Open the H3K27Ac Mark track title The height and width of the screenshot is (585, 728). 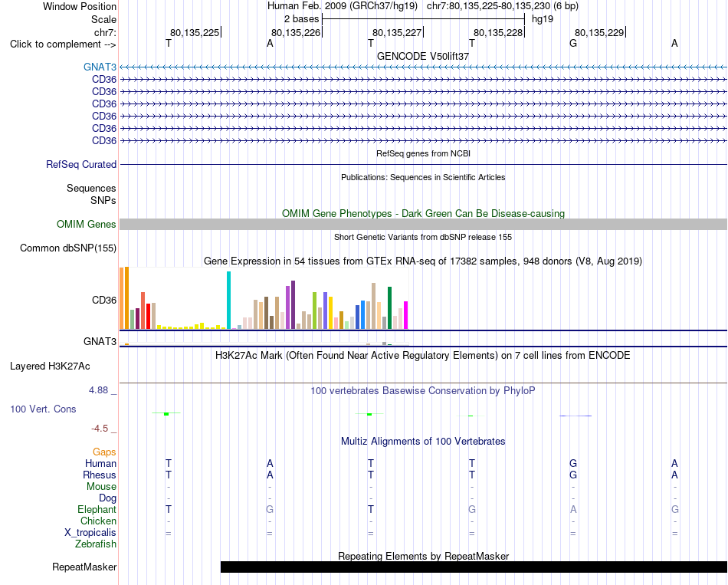click(x=423, y=356)
